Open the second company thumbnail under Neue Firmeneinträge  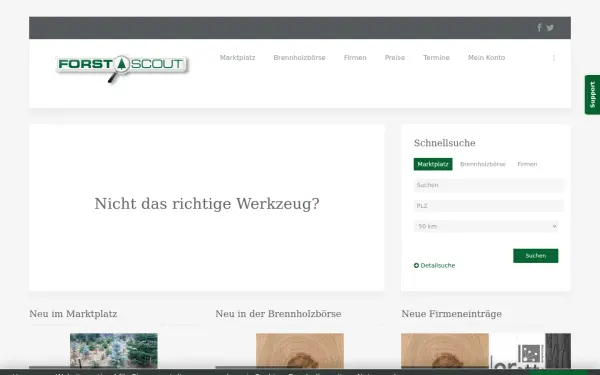click(x=530, y=351)
